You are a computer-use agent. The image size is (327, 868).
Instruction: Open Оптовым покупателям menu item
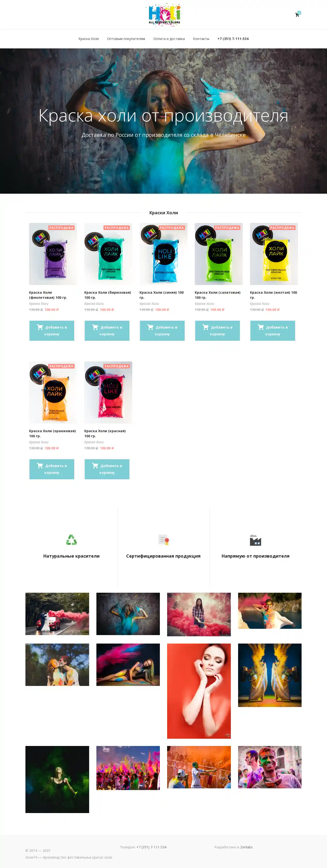[x=126, y=39]
